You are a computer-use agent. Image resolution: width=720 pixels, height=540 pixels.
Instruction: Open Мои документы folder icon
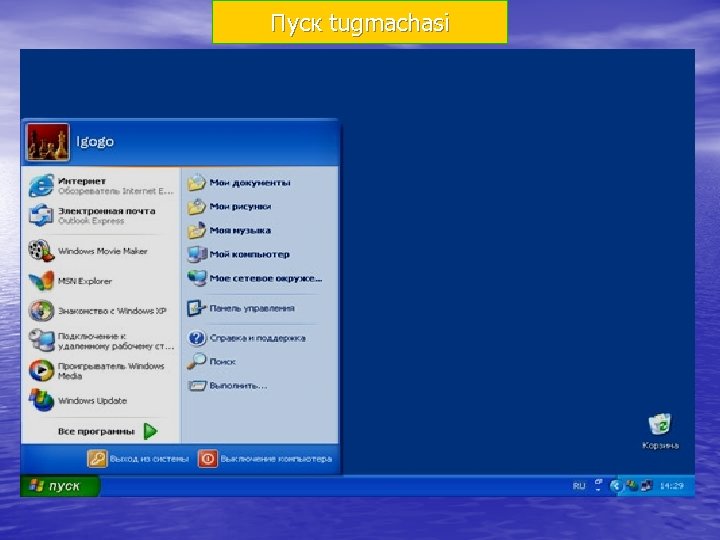(x=197, y=183)
